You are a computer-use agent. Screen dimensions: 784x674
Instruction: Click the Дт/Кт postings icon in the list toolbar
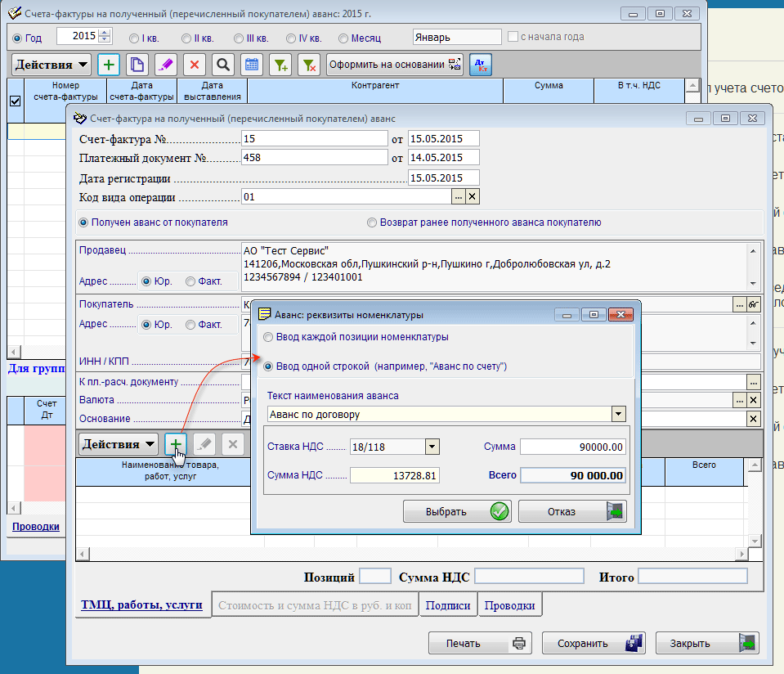pos(481,65)
